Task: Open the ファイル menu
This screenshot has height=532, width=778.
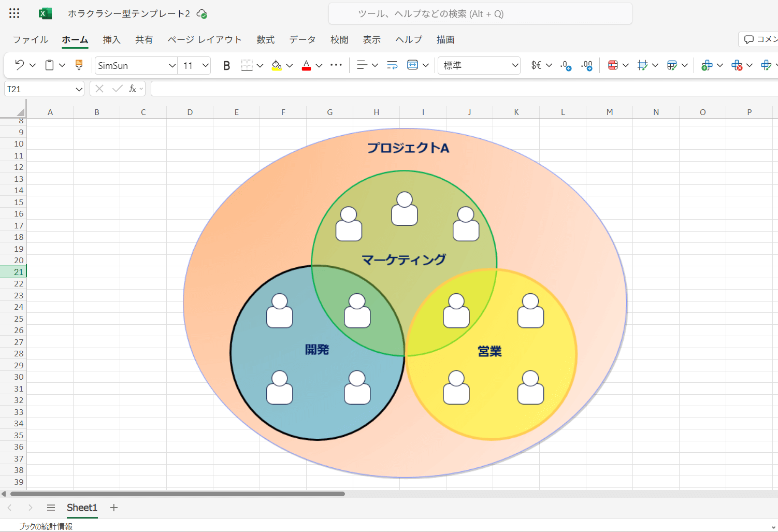Action: (31, 40)
